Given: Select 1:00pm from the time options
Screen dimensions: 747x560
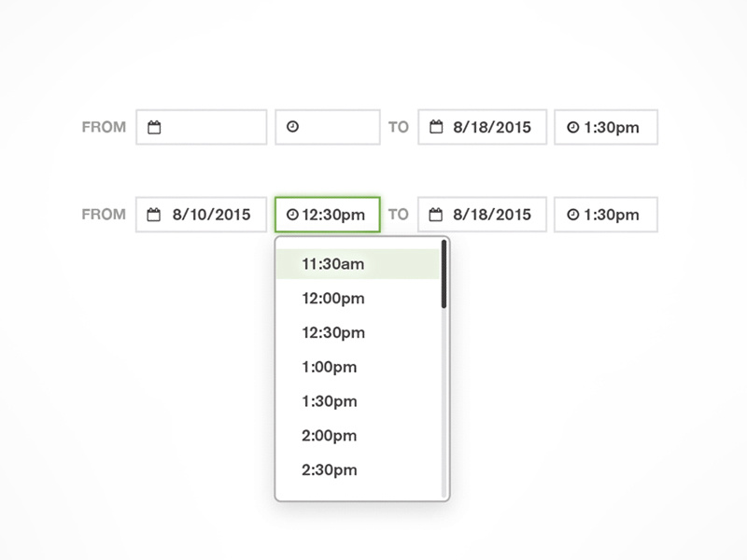Looking at the screenshot, I should [x=330, y=368].
